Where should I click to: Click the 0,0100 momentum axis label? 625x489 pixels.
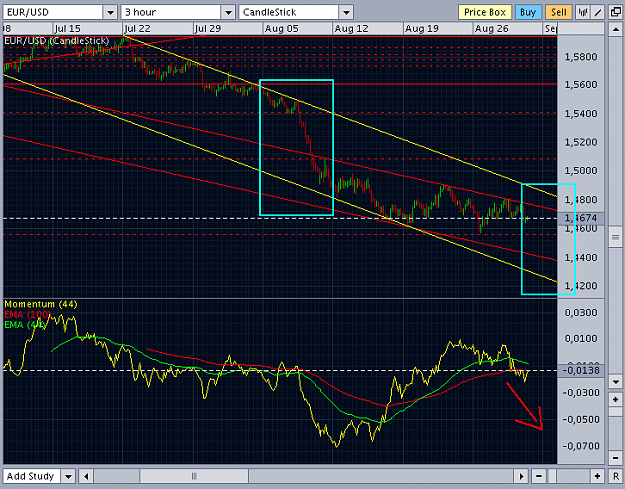[x=581, y=339]
